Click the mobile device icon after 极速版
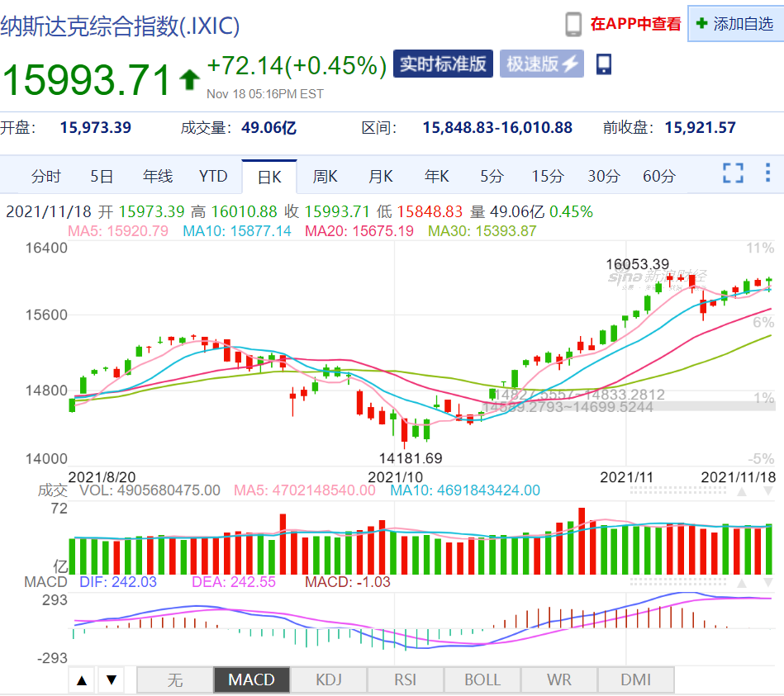This screenshot has width=784, height=696. pos(604,64)
